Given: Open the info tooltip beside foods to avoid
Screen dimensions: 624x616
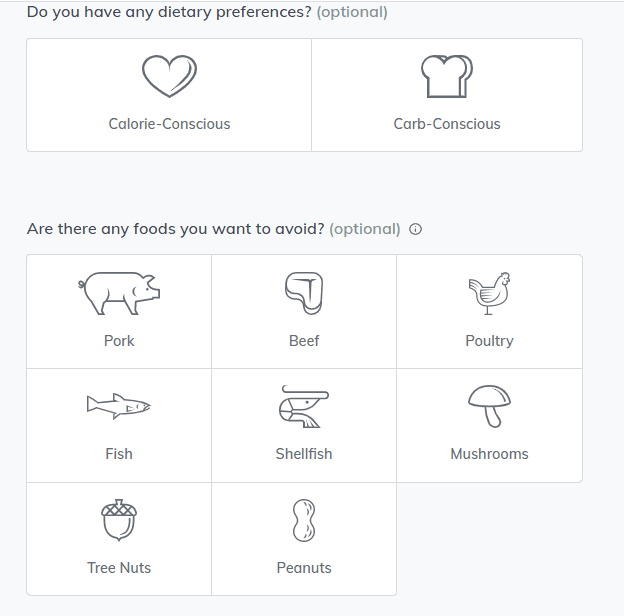Looking at the screenshot, I should pos(415,229).
